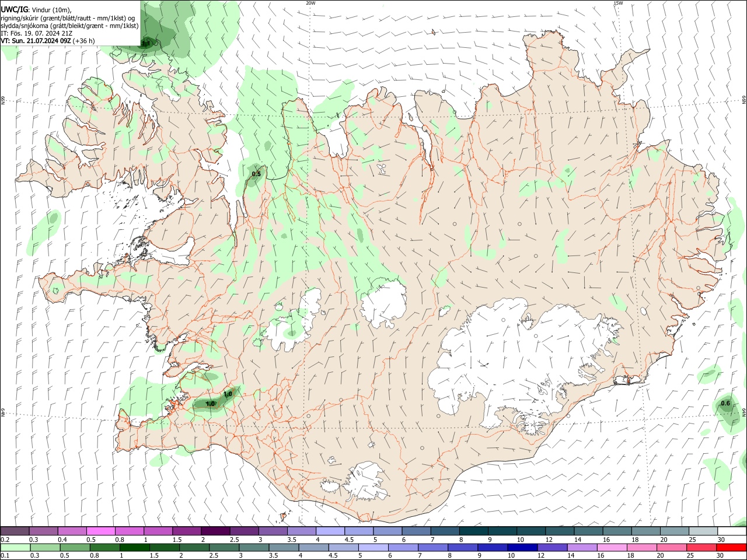Pick the deep blue swatch labelled 10 in lower legend

pos(522,547)
